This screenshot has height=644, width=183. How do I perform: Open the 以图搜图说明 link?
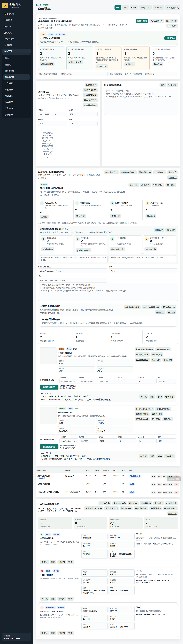90,106
